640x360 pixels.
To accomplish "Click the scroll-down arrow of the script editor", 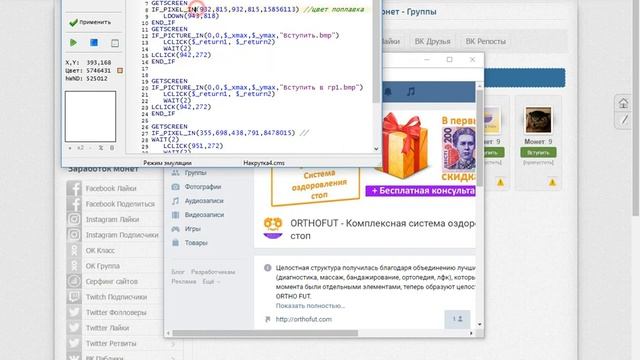I will [376, 149].
